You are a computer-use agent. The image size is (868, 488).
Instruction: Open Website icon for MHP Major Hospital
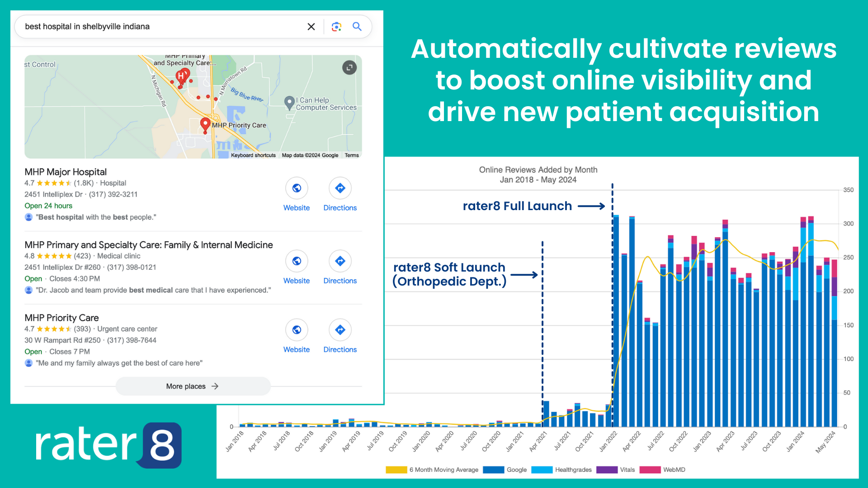coord(297,188)
